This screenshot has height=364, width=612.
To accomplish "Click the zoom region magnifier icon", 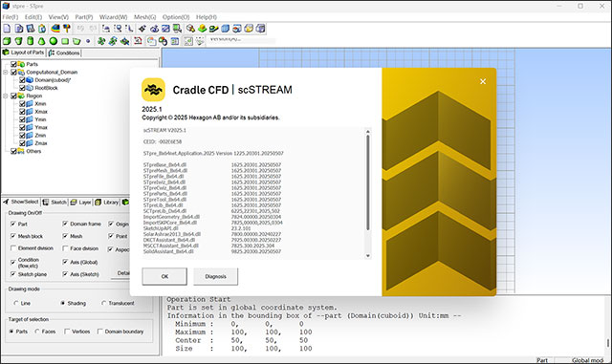I will pyautogui.click(x=118, y=29).
